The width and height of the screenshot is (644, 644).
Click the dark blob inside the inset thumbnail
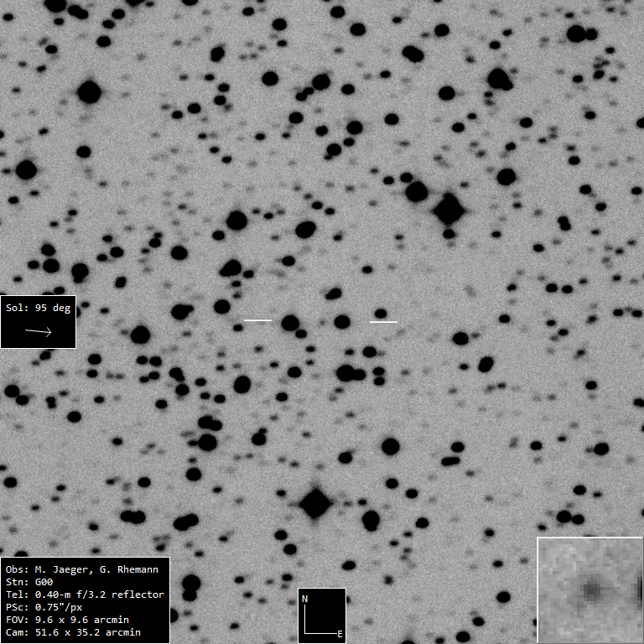click(591, 589)
